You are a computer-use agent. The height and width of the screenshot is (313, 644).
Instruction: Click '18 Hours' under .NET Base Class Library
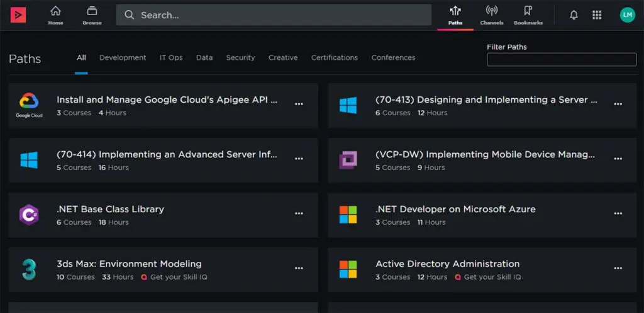click(113, 222)
